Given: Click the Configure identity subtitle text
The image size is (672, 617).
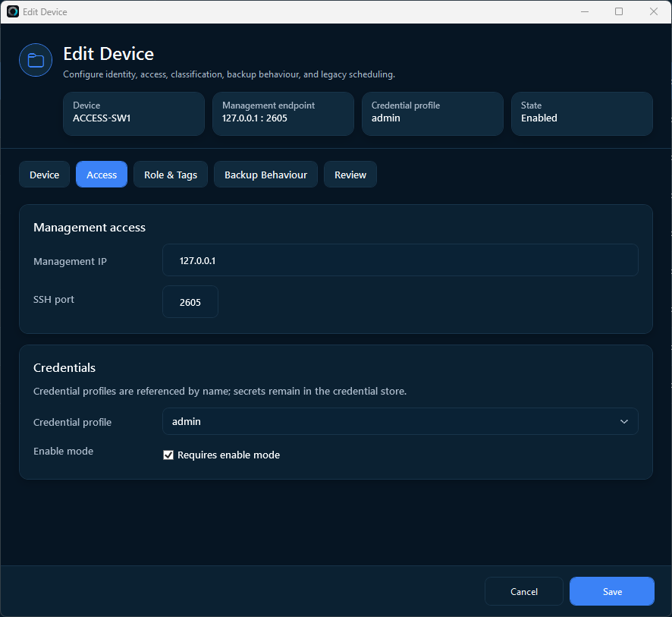Looking at the screenshot, I should [229, 74].
